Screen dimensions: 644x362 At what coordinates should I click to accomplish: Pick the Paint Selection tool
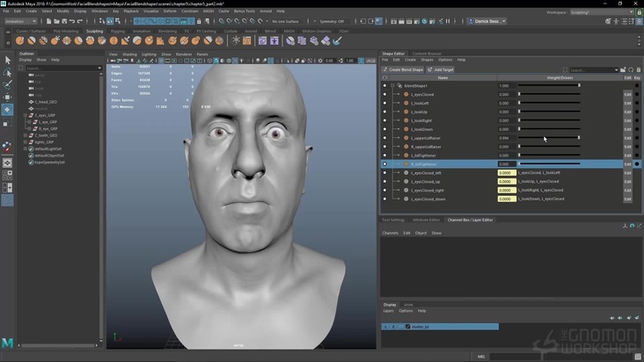8,85
